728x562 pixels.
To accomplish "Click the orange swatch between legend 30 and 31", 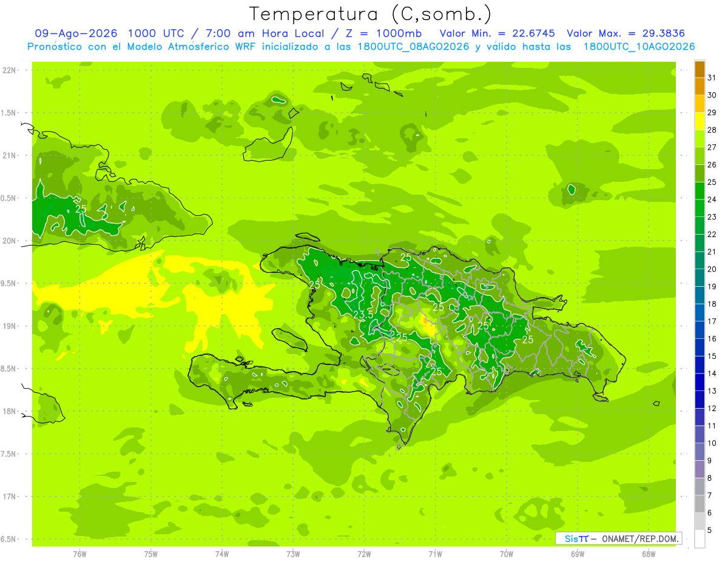I will [699, 87].
